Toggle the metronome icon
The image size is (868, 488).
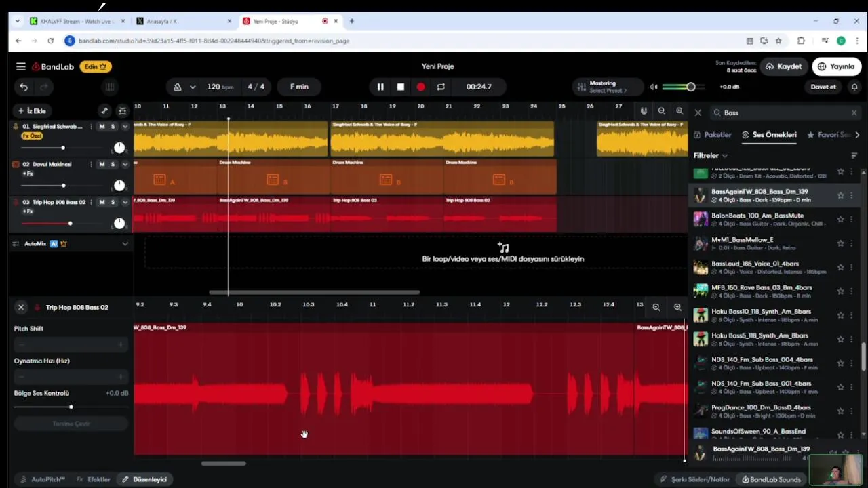click(x=178, y=87)
